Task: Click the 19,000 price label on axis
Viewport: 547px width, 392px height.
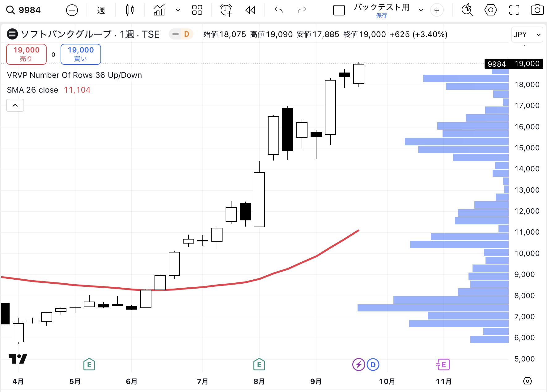Action: click(x=527, y=64)
